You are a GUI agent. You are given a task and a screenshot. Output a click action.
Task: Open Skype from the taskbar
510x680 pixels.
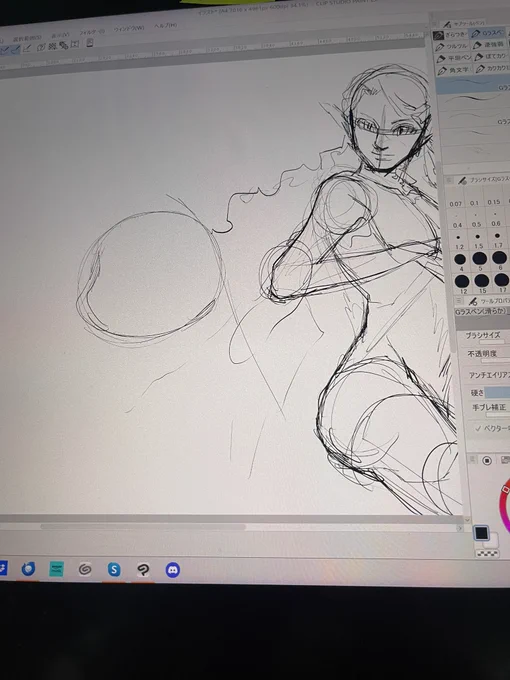[x=114, y=569]
